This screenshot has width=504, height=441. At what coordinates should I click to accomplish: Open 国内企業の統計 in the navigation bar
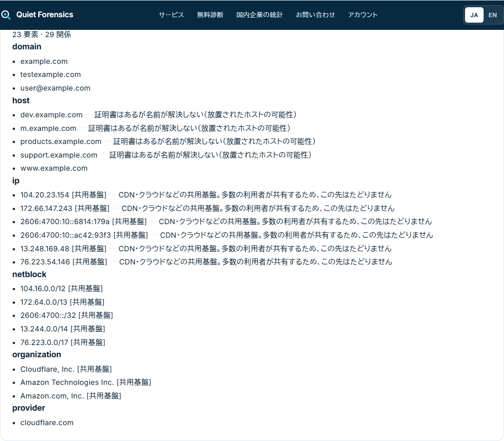[259, 15]
